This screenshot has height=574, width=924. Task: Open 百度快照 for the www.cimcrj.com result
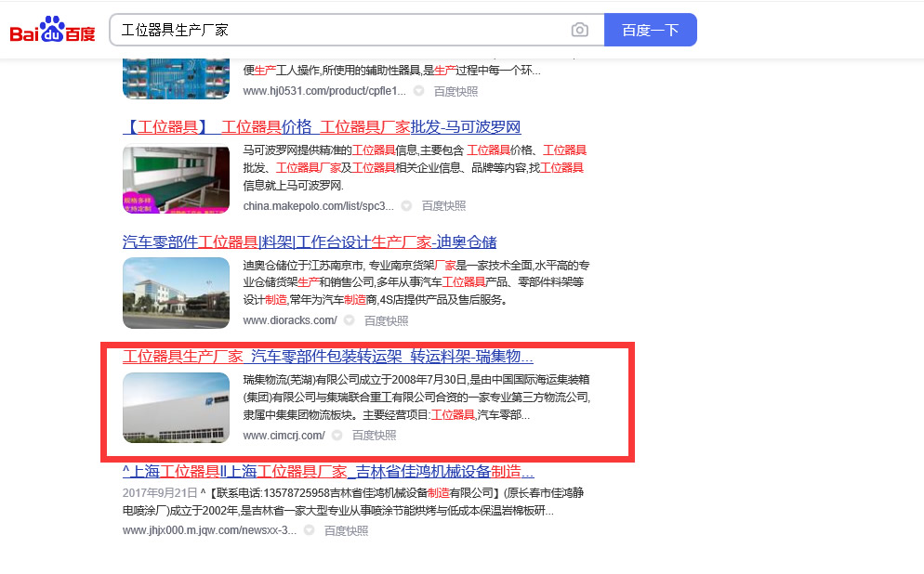click(374, 436)
